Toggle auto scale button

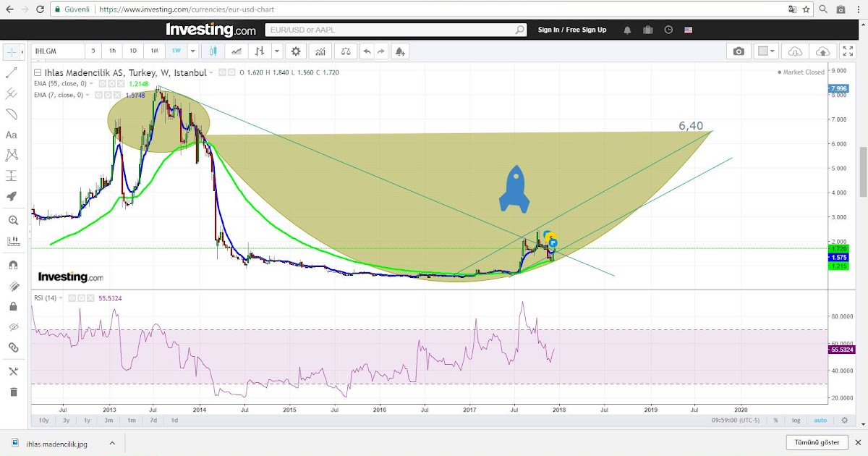820,420
